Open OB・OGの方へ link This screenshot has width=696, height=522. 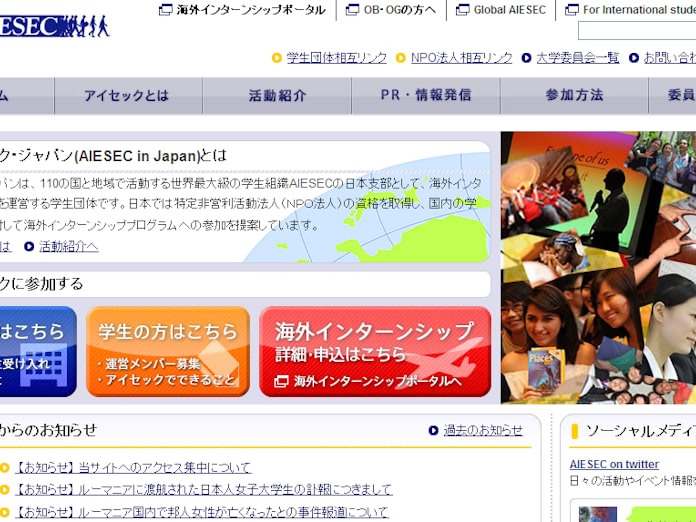pos(399,10)
